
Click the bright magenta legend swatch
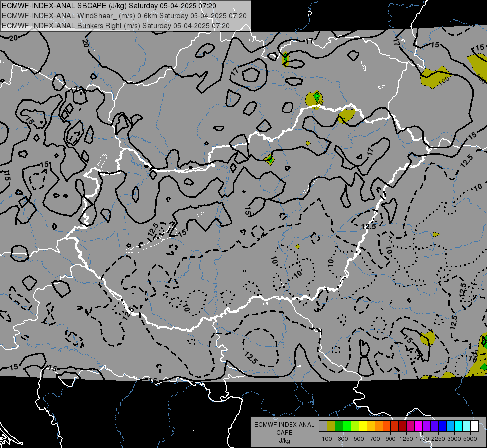pos(419,426)
